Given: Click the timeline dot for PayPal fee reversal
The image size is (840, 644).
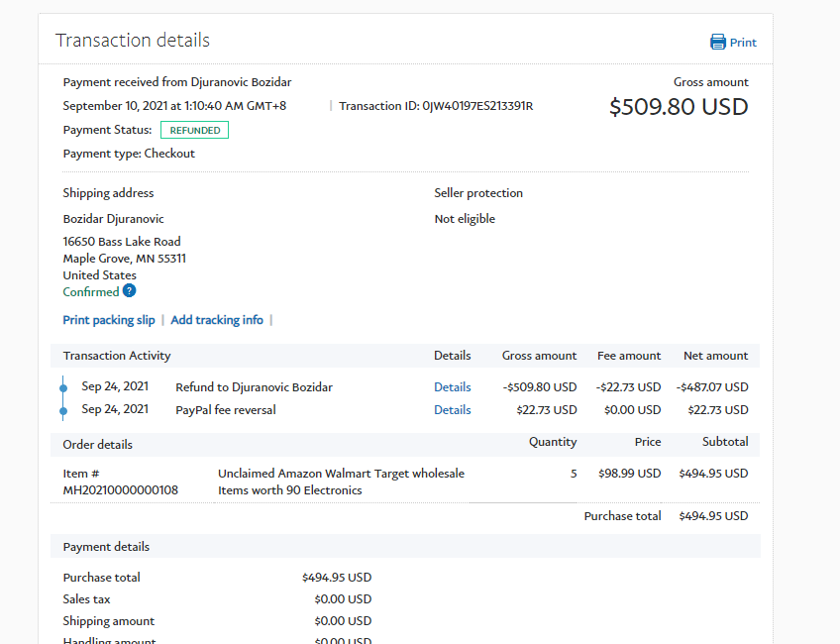Looking at the screenshot, I should (x=64, y=410).
